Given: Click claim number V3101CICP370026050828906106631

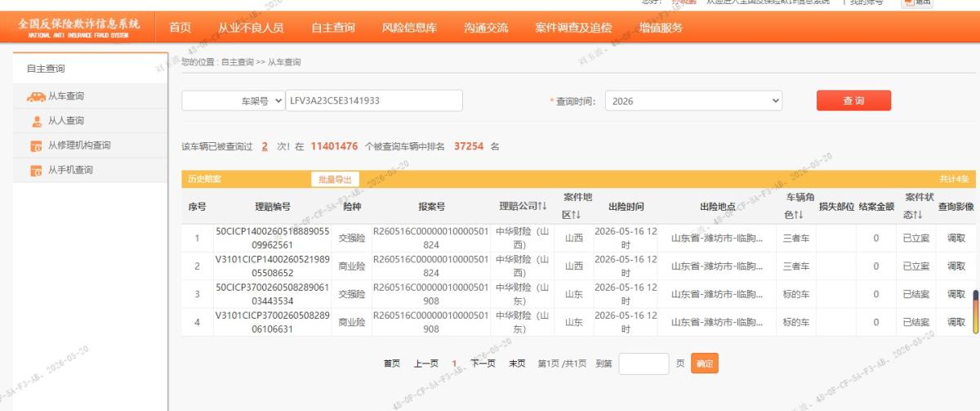Looking at the screenshot, I should pos(273,321).
